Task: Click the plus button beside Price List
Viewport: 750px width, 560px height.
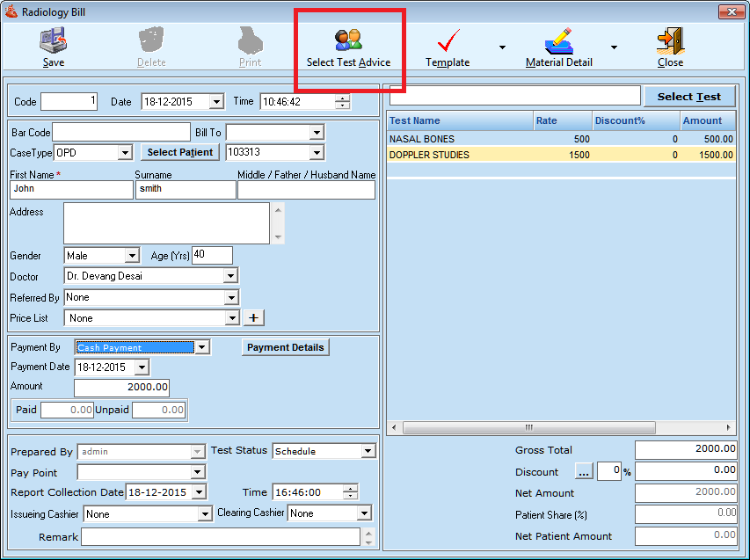Action: click(x=254, y=318)
